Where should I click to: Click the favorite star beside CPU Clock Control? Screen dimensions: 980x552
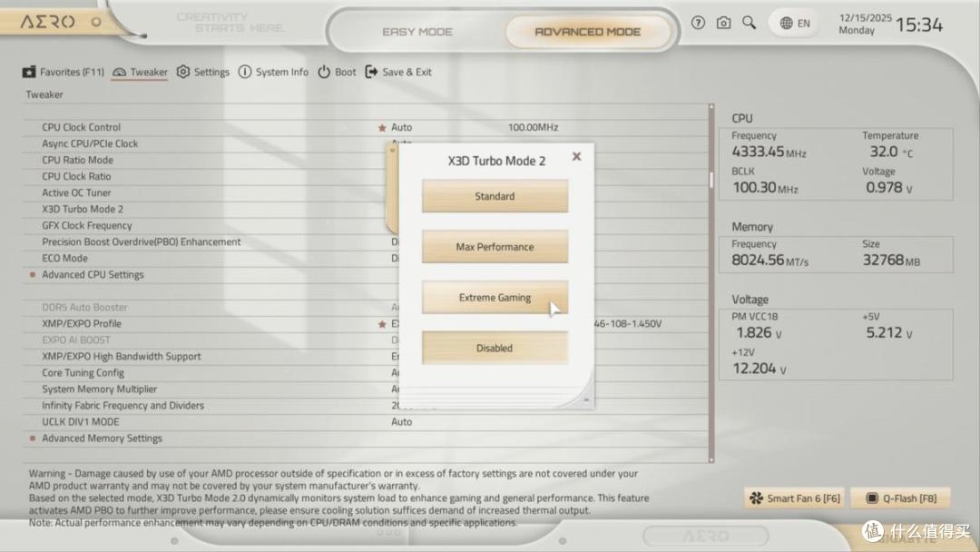pos(382,128)
